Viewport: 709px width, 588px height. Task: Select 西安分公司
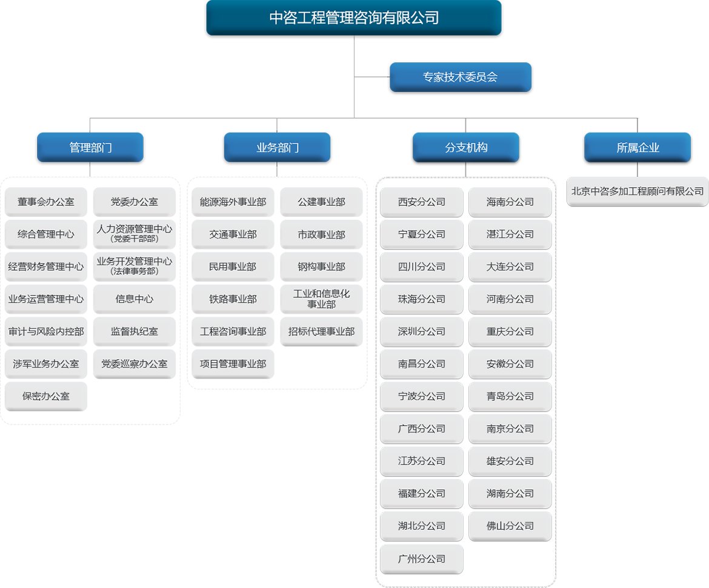(422, 202)
